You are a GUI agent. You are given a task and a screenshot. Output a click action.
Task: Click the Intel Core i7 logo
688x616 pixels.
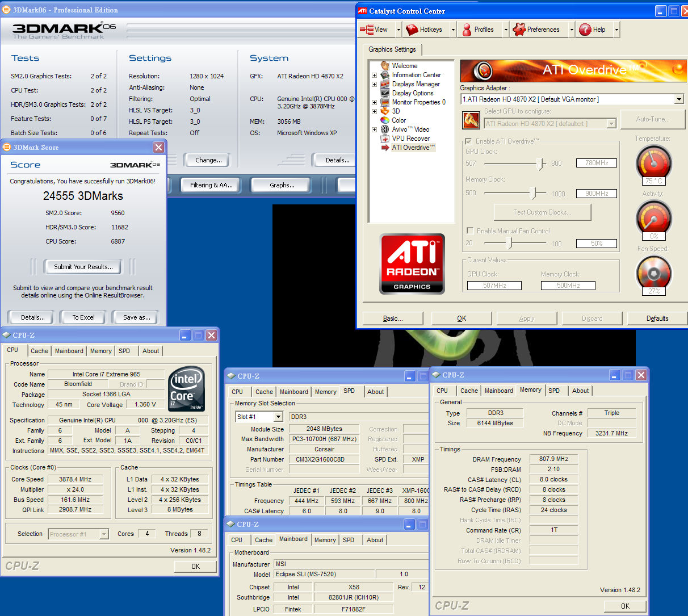click(x=187, y=389)
